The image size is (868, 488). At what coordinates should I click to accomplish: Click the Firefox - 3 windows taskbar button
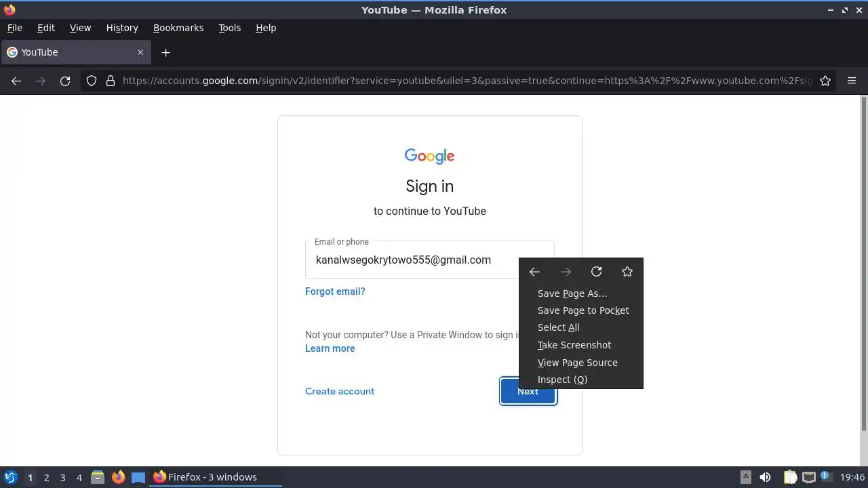point(216,477)
